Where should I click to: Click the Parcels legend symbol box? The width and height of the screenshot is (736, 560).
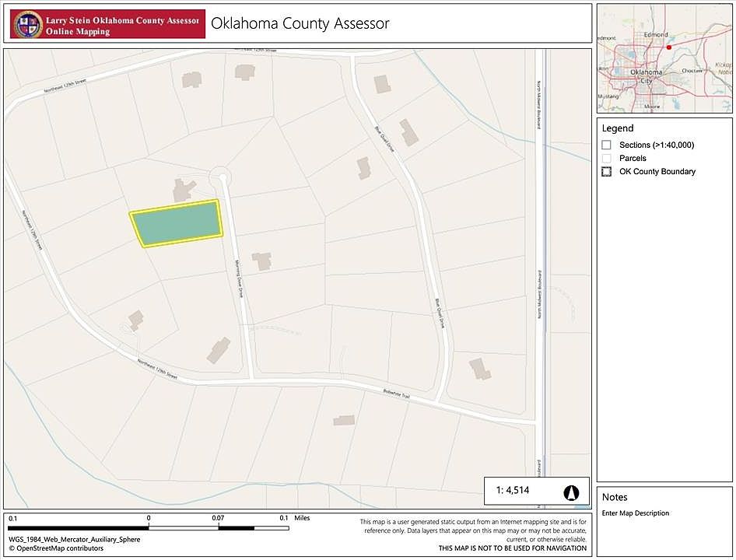(606, 158)
